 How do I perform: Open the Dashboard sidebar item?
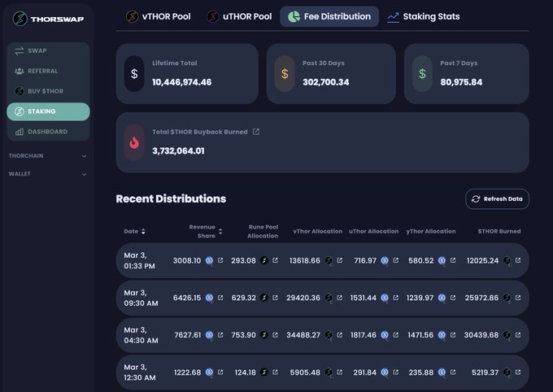point(47,132)
